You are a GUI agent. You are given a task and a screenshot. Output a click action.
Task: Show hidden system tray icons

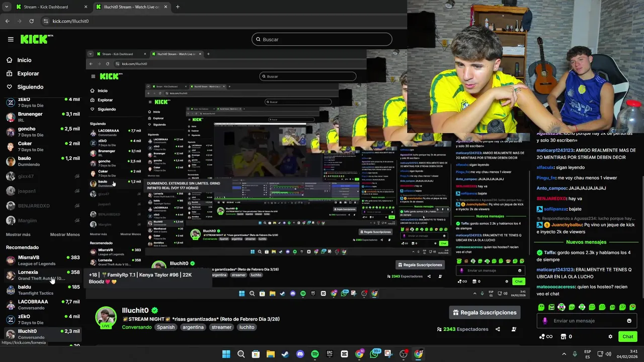563,354
